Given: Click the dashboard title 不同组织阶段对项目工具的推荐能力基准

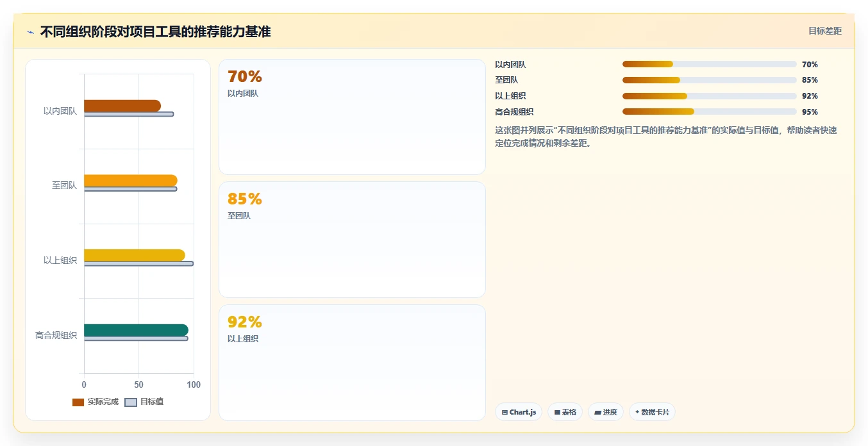Looking at the screenshot, I should click(x=155, y=31).
